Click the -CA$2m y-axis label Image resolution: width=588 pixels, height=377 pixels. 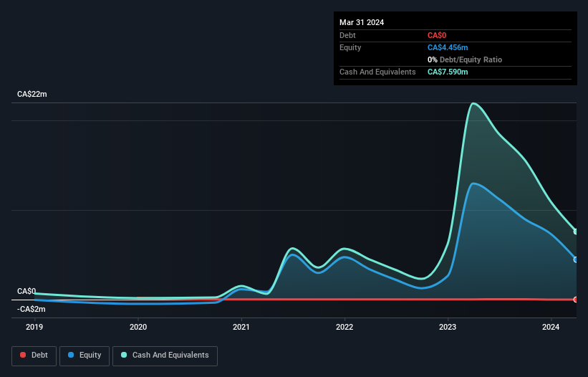pos(31,309)
